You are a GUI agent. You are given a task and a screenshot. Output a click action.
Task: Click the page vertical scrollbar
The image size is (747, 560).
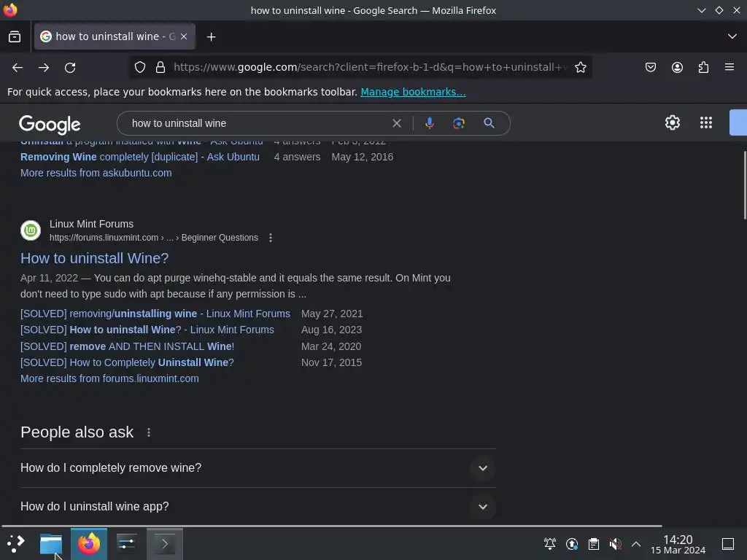pos(744,186)
